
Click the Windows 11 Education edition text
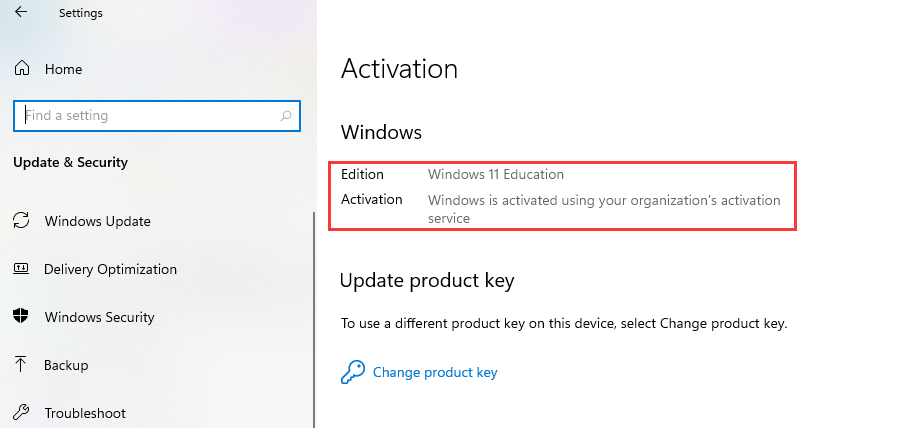(x=496, y=174)
